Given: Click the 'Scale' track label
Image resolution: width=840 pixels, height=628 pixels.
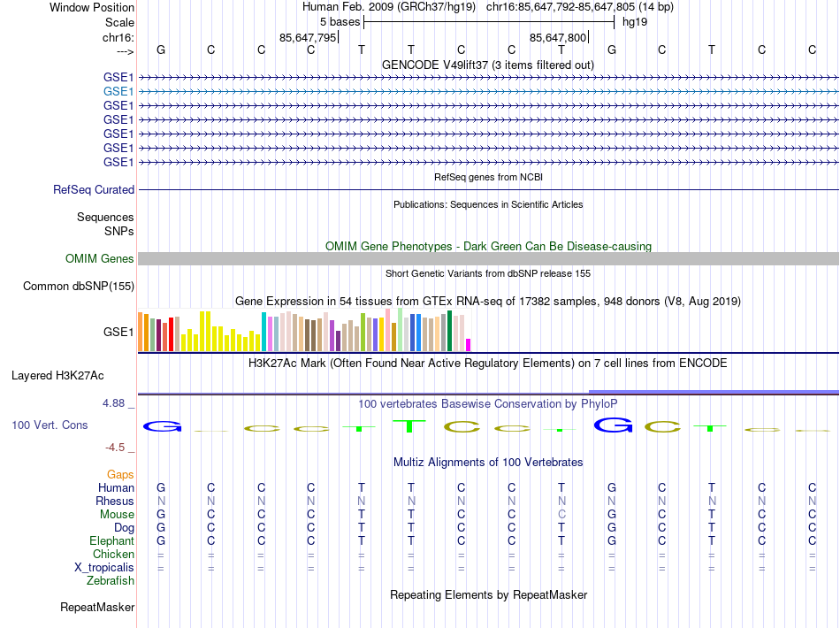Looking at the screenshot, I should click(x=119, y=22).
